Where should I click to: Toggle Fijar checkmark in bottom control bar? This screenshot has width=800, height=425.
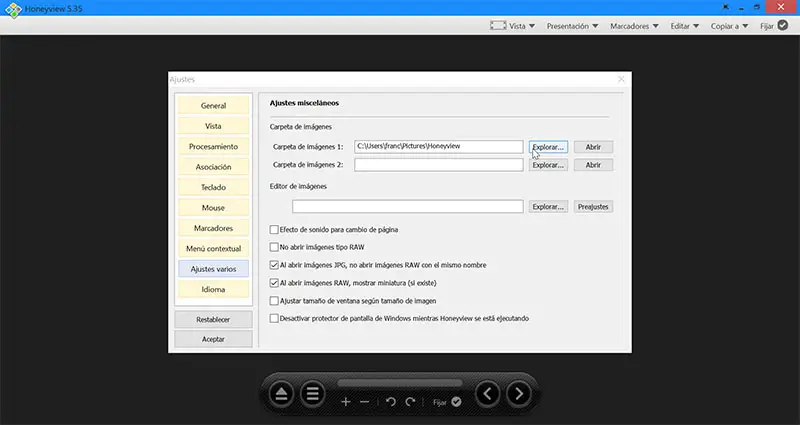456,402
